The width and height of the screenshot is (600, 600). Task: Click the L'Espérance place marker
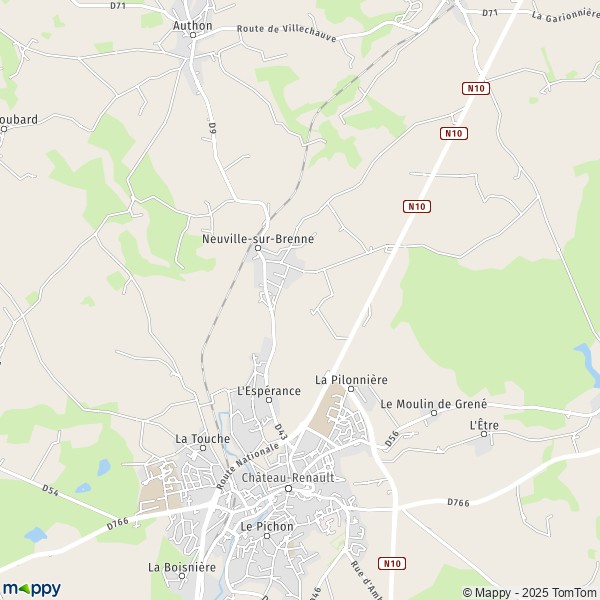269,400
